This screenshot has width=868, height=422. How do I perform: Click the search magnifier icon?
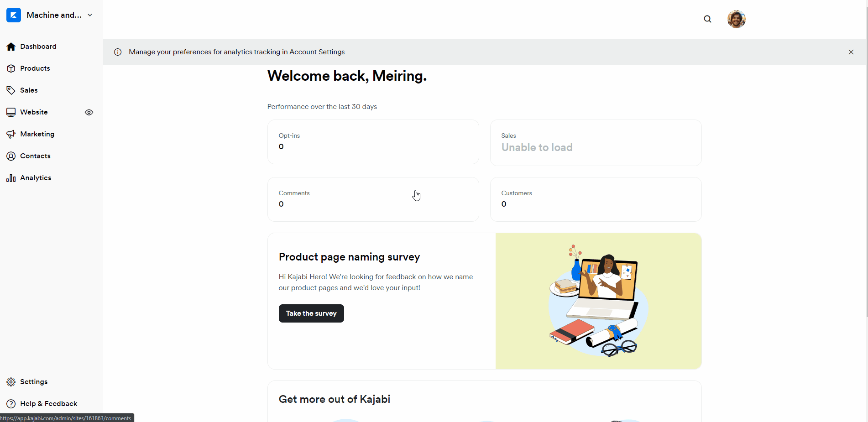707,19
